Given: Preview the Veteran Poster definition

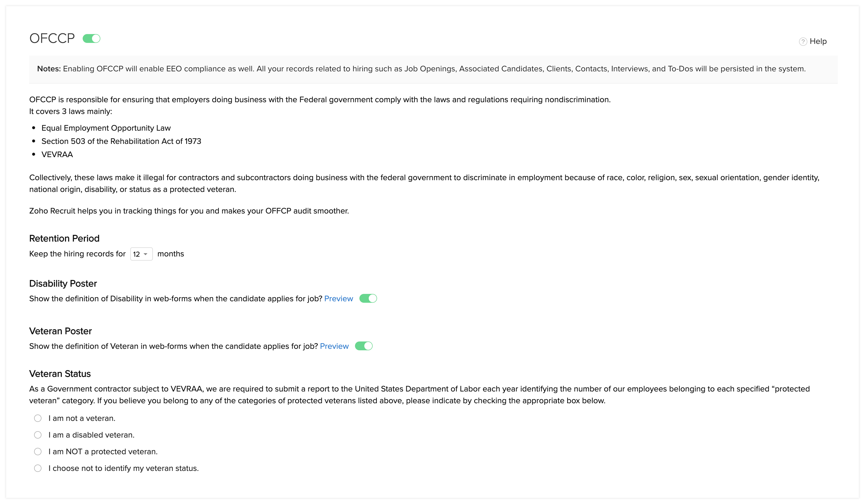Looking at the screenshot, I should coord(334,346).
